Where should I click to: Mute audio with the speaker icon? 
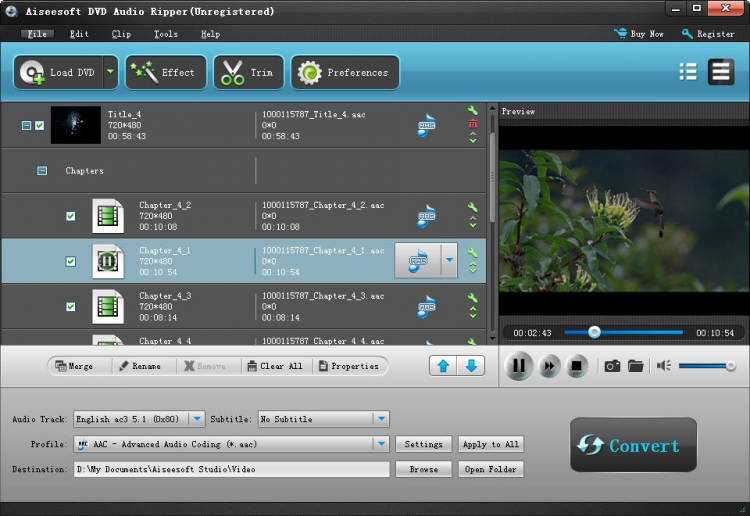[664, 366]
